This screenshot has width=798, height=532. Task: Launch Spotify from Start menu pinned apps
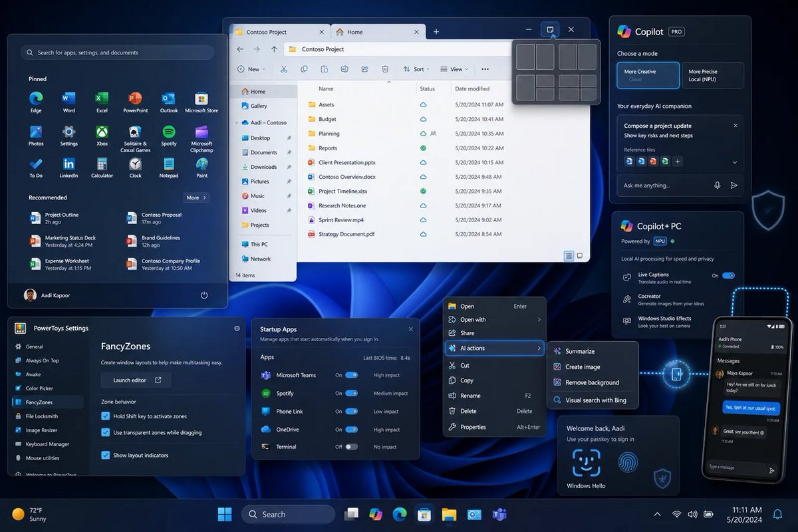coord(169,135)
